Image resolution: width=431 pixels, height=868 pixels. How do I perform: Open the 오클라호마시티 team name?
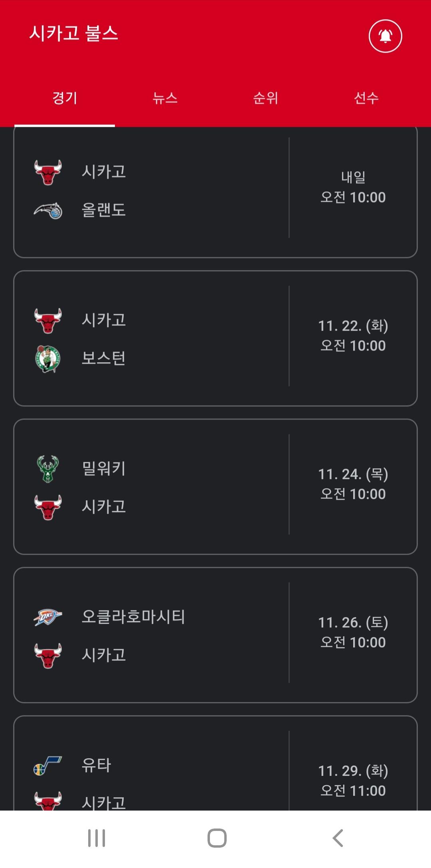pos(133,617)
